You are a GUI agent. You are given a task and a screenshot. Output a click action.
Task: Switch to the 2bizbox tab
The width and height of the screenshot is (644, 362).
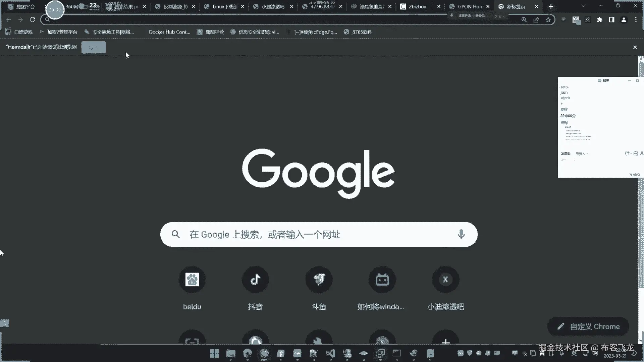coord(417,6)
